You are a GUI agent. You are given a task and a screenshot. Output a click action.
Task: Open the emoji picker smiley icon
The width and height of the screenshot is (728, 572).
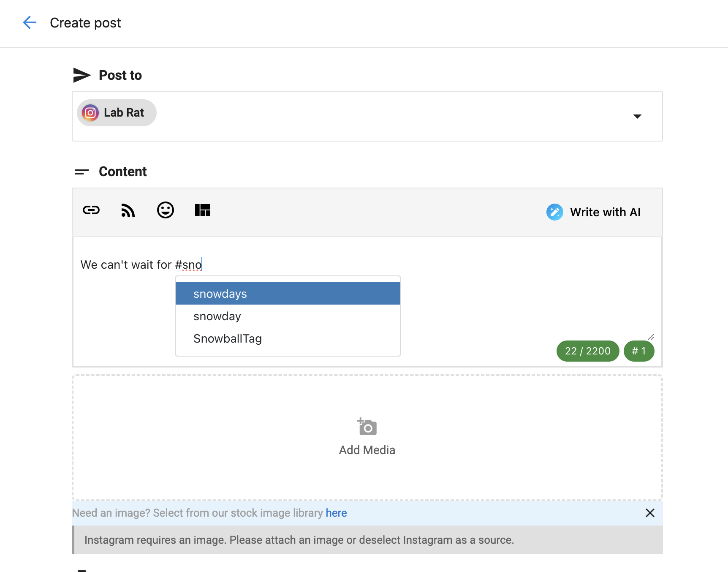coord(165,210)
